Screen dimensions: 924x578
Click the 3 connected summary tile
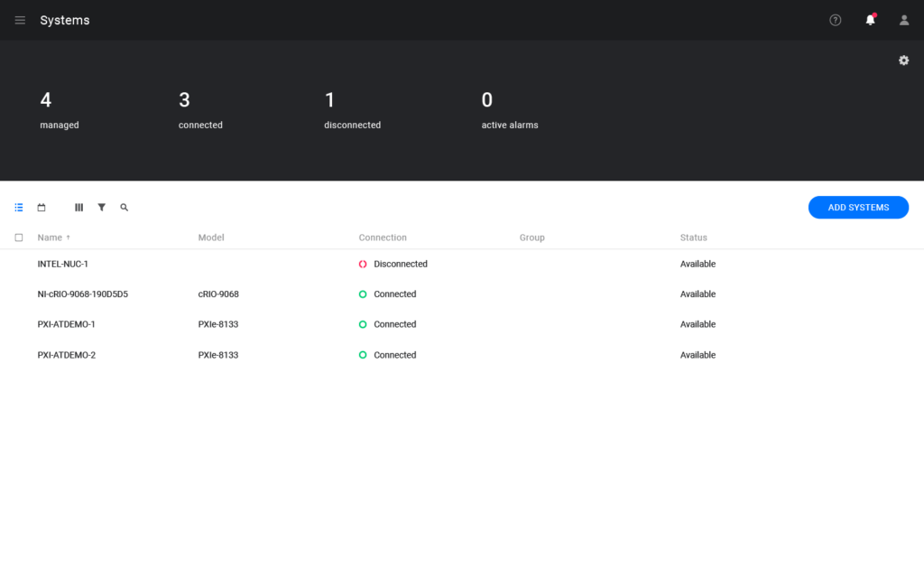pyautogui.click(x=200, y=109)
